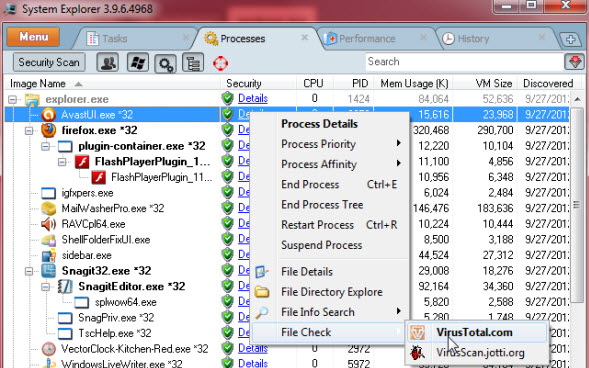This screenshot has width=589, height=368.
Task: Switch to the Tasks tab
Action: point(114,39)
